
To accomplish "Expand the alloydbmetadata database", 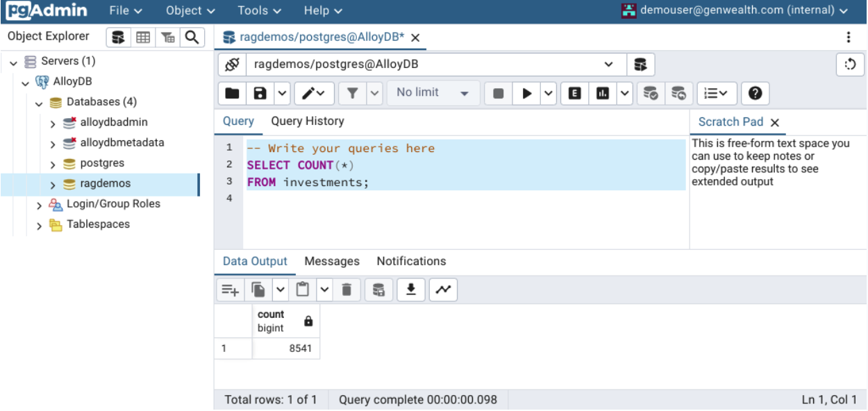I will [x=53, y=144].
